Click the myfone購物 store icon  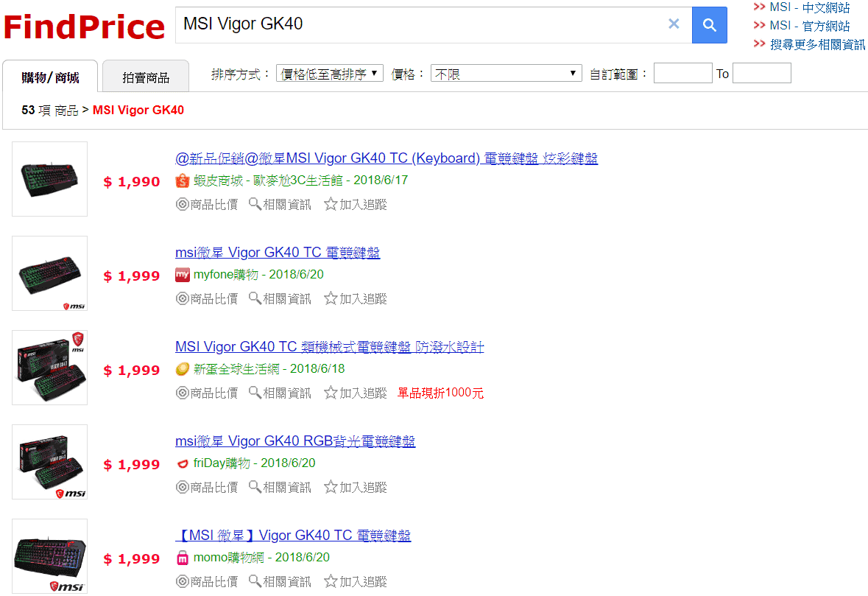click(183, 275)
